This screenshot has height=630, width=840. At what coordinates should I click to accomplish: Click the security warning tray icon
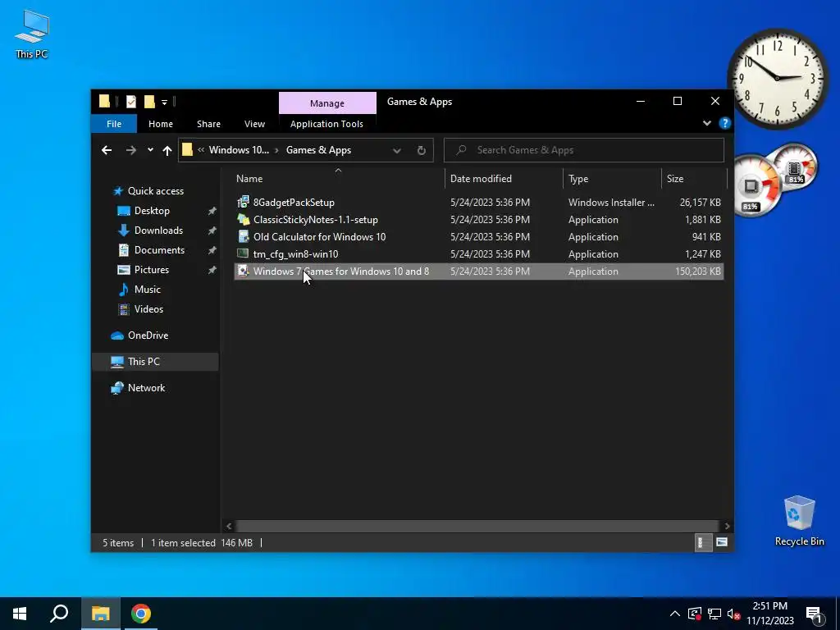[x=694, y=614]
